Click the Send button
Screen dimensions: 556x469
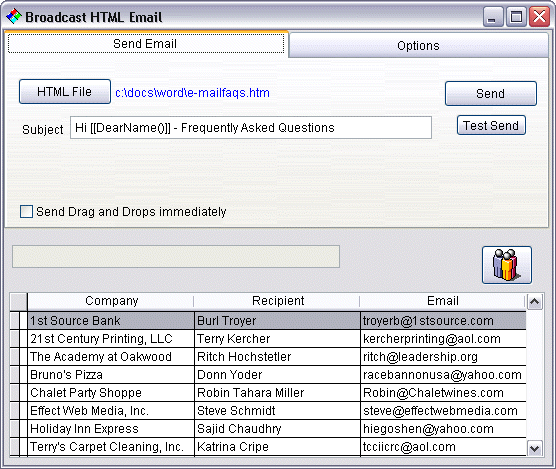tap(491, 94)
